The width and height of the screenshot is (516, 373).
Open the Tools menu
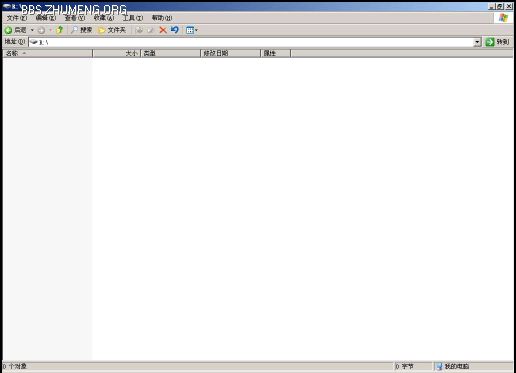133,18
